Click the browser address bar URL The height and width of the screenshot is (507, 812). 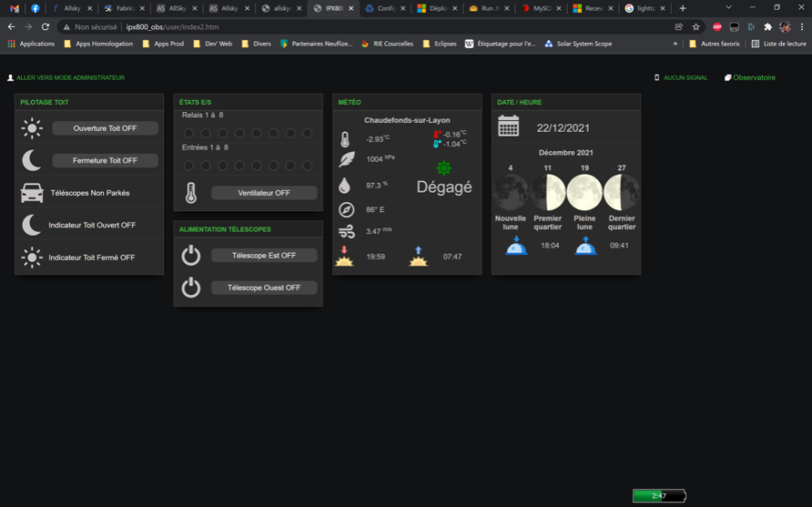tap(172, 26)
